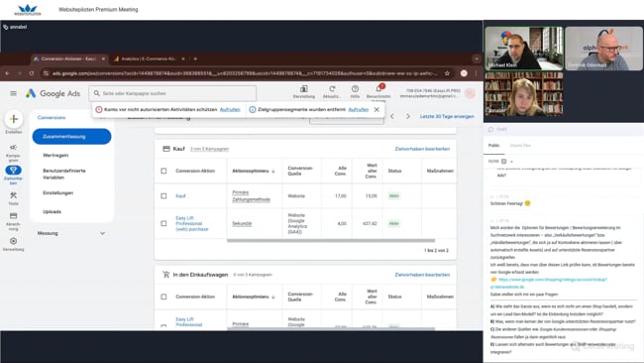Close the Conversion-Aktionen browser tab
This screenshot has width=644, height=363.
tap(103, 59)
